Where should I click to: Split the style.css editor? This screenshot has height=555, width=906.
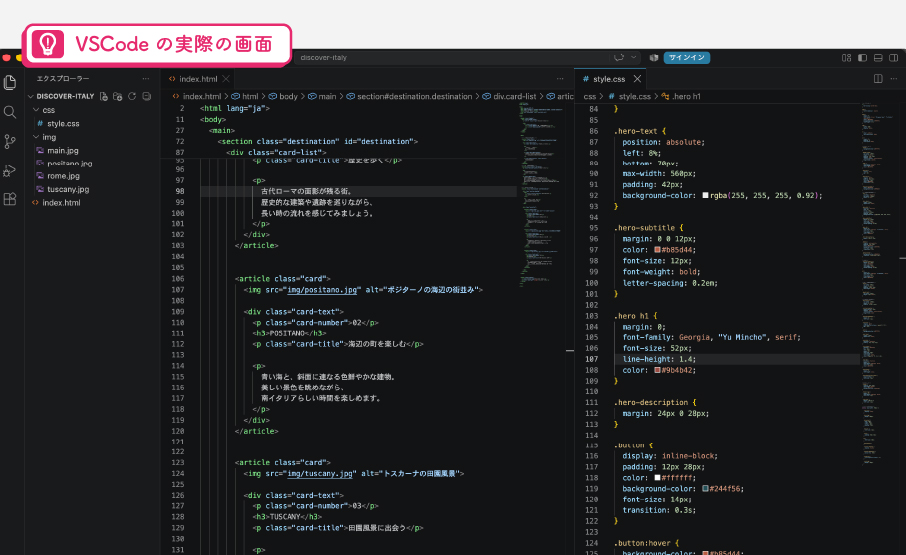[x=878, y=79]
